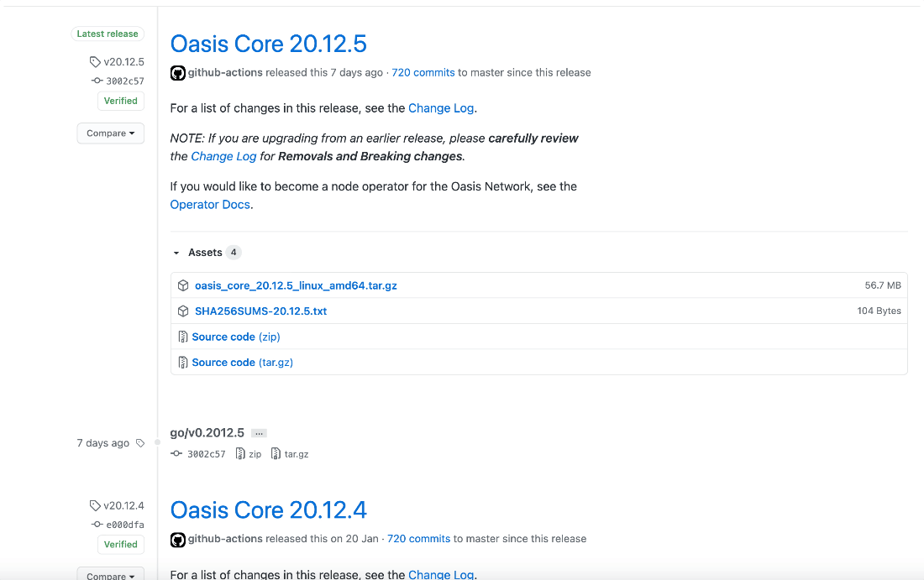Open the Oasis Core 20.12.4 release title
Screen dimensions: 924x580
268,510
